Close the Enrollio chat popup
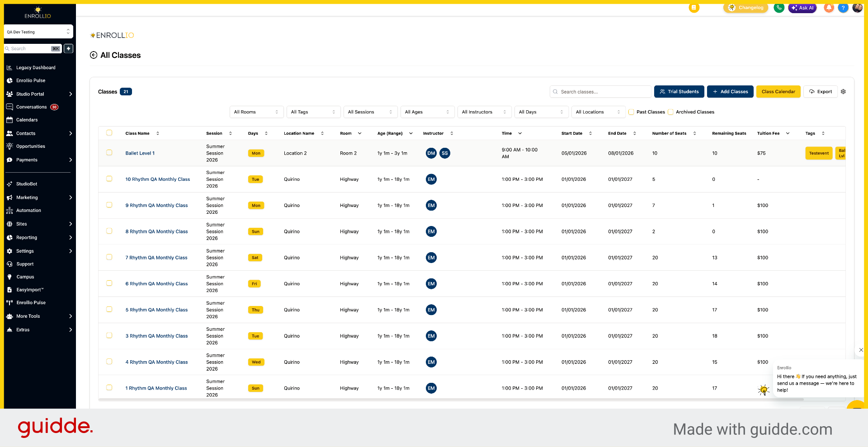This screenshot has height=447, width=868. (x=861, y=350)
